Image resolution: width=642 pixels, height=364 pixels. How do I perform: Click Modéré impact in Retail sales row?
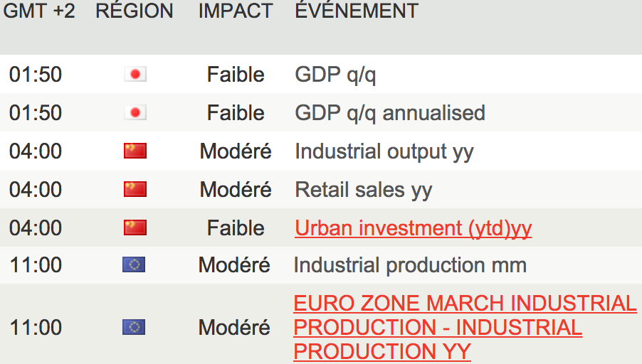click(x=236, y=190)
